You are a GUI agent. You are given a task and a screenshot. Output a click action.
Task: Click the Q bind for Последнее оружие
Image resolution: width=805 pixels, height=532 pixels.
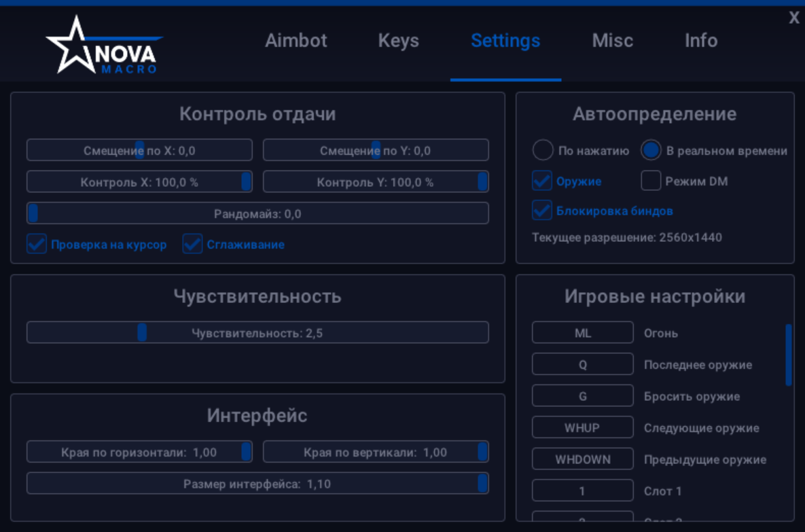coord(582,363)
